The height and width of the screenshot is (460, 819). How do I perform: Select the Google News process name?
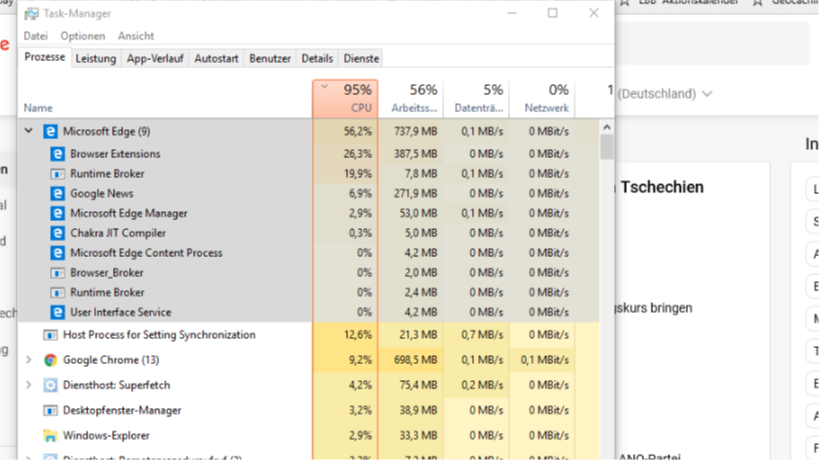[x=102, y=193]
